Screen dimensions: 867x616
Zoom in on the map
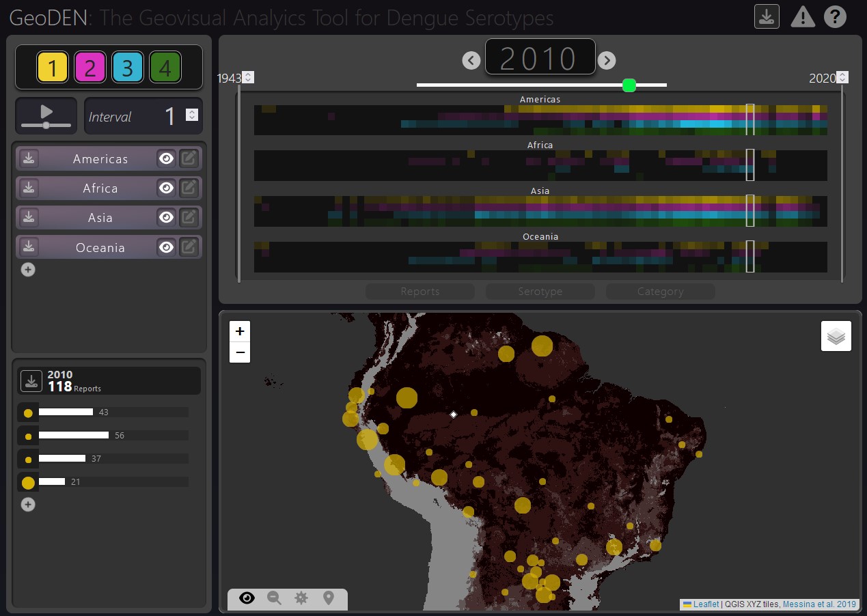coord(240,331)
